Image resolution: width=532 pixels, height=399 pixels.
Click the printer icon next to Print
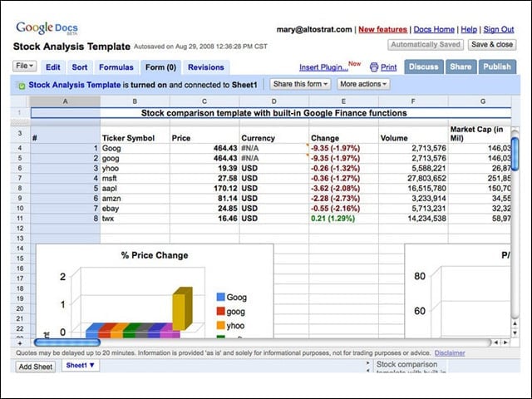(374, 67)
